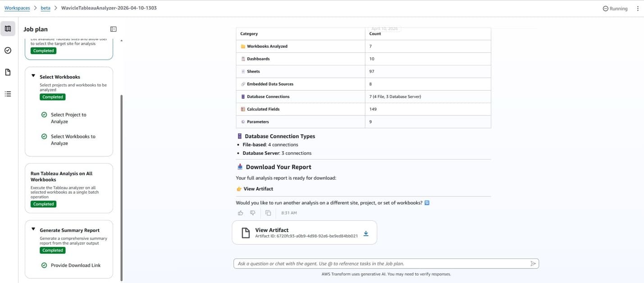Click the Job plan panel title
644x283 pixels.
click(x=36, y=29)
